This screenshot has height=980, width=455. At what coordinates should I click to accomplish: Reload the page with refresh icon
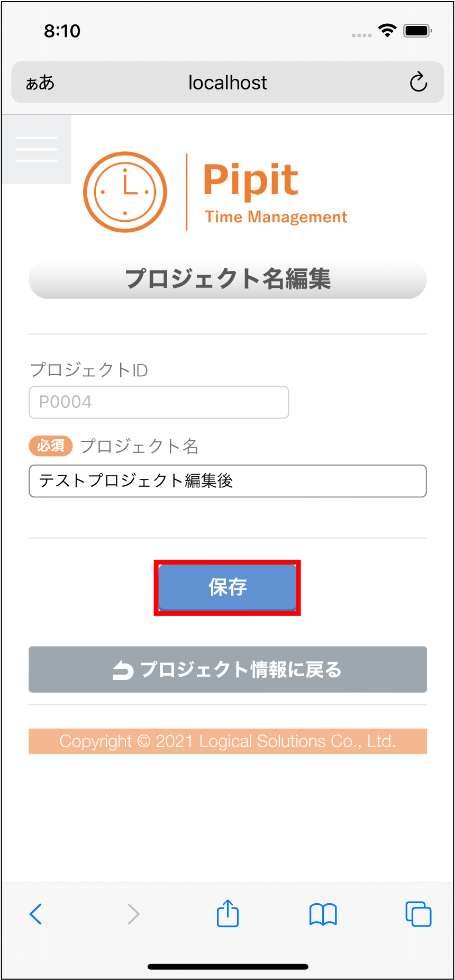(x=418, y=82)
